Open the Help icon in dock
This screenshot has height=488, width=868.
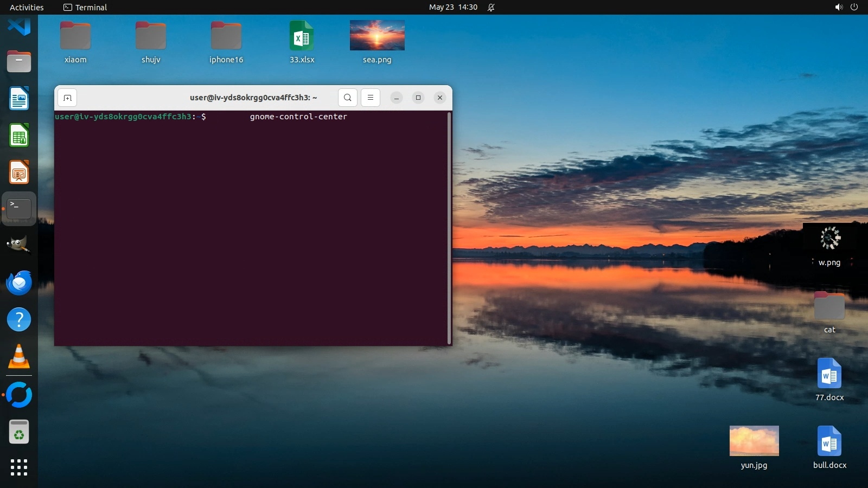(19, 319)
